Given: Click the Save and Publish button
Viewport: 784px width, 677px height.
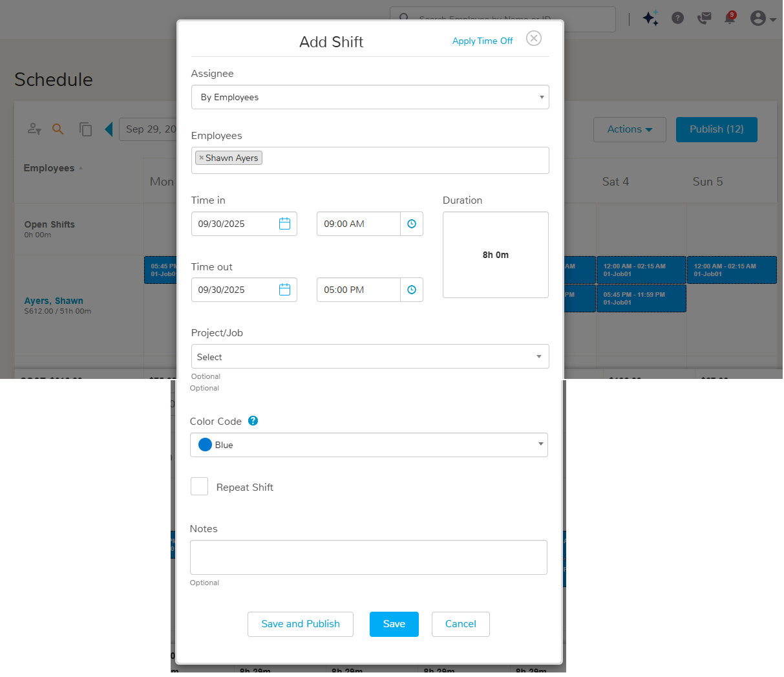Looking at the screenshot, I should (300, 624).
